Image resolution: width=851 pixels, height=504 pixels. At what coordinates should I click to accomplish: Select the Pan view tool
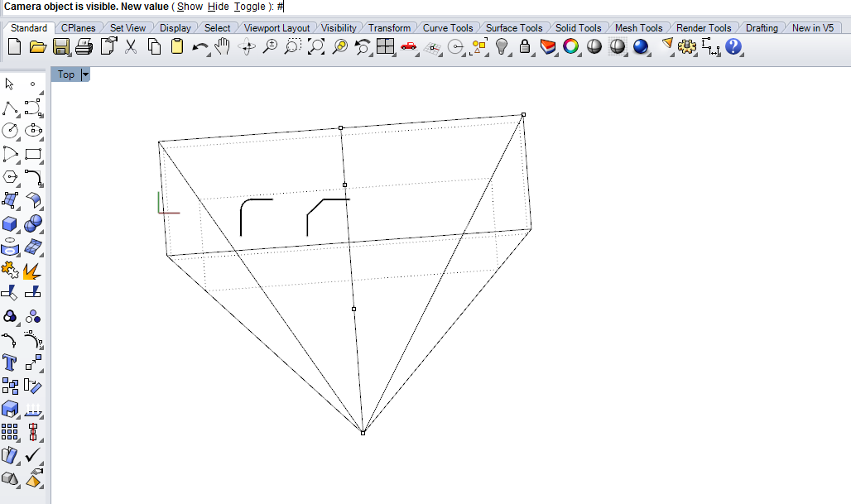coord(220,47)
